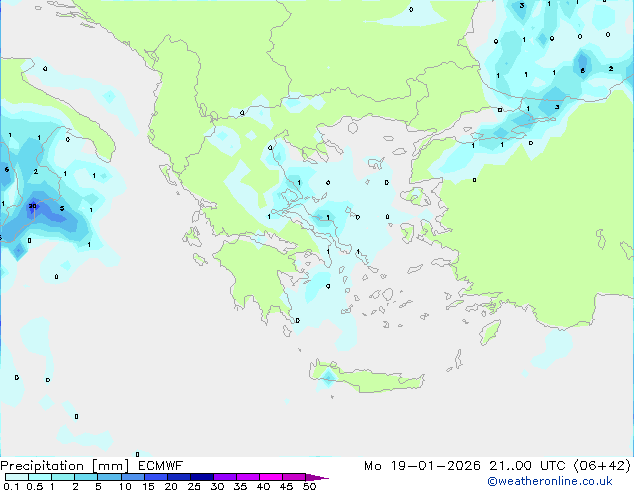
Task: Click the small blue precipitation patch on western Crete
Action: [328, 377]
